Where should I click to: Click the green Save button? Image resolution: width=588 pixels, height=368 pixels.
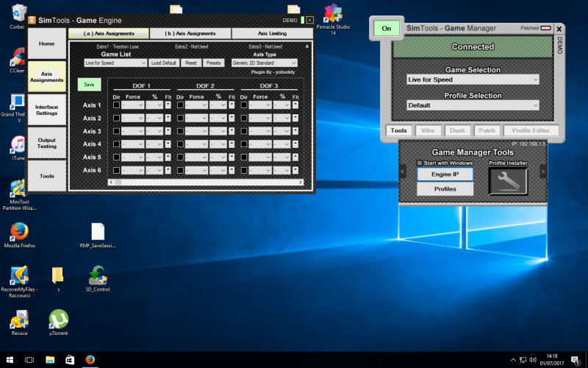point(89,85)
